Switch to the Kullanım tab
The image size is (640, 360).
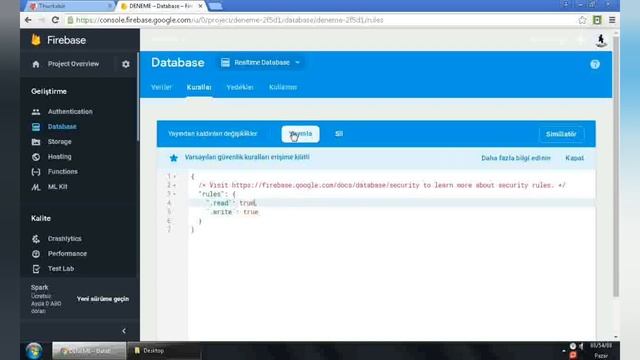[x=283, y=87]
